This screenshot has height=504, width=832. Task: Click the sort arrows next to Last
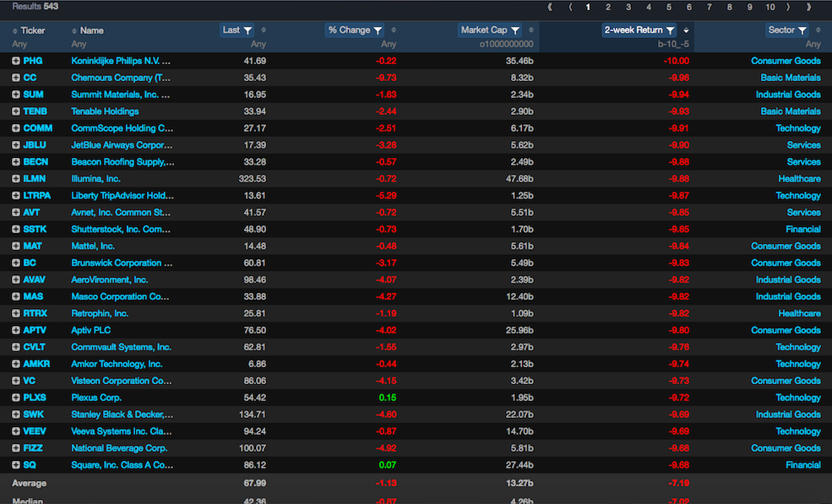click(x=264, y=30)
